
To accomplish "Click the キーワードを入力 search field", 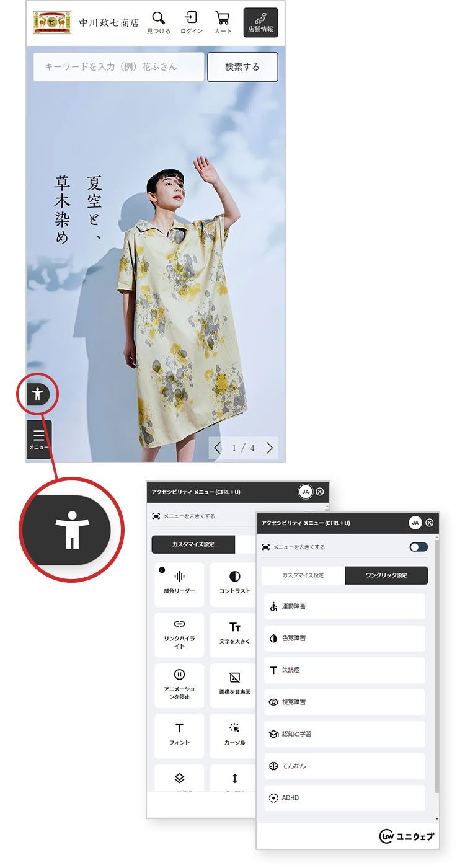I will click(x=118, y=67).
